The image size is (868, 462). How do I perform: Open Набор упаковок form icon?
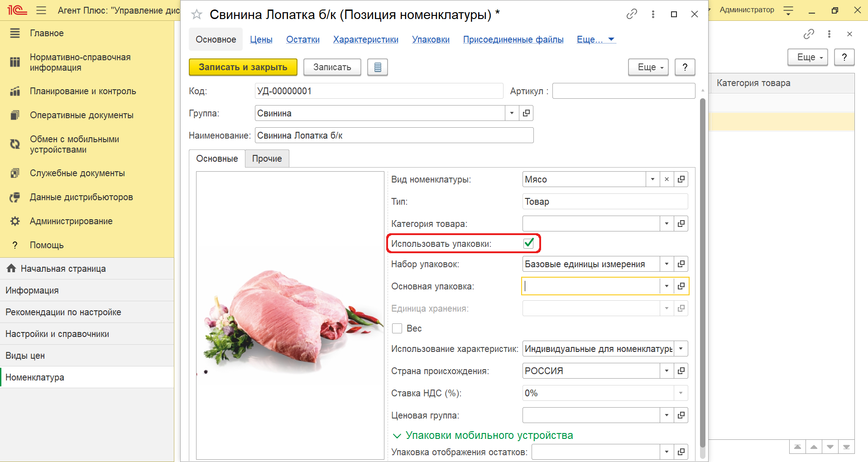coord(681,264)
